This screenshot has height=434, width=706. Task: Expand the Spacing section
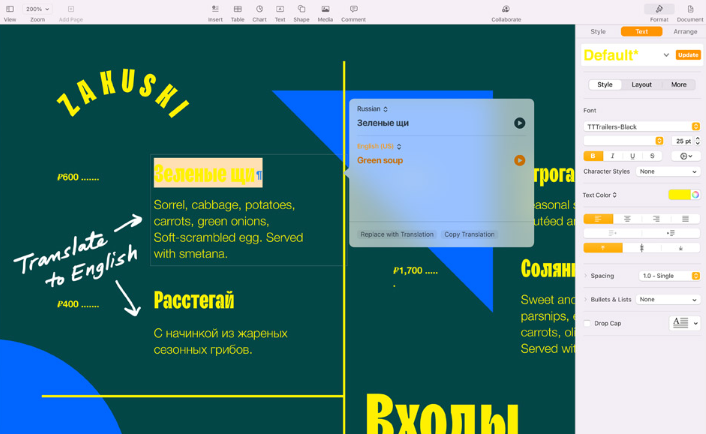585,276
